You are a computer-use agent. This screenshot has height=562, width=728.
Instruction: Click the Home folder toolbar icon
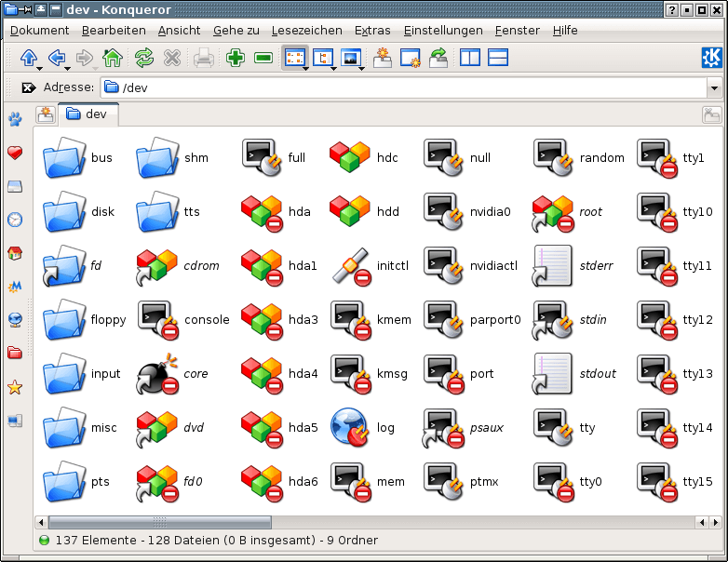point(113,59)
